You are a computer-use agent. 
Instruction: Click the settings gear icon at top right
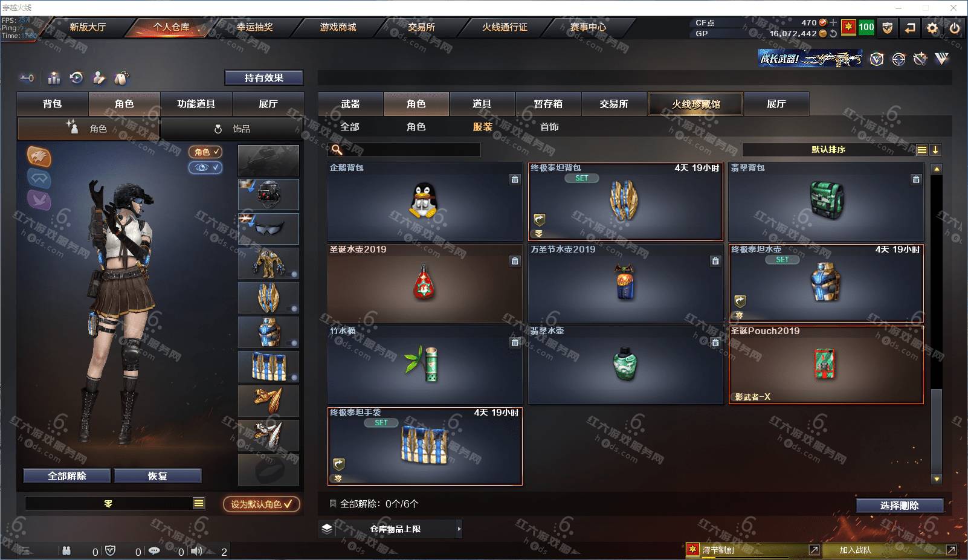click(x=932, y=28)
